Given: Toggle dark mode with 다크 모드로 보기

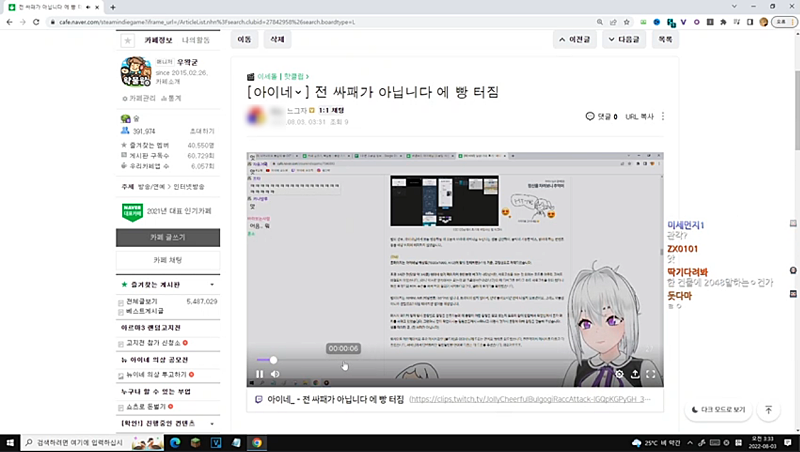Looking at the screenshot, I should [718, 410].
